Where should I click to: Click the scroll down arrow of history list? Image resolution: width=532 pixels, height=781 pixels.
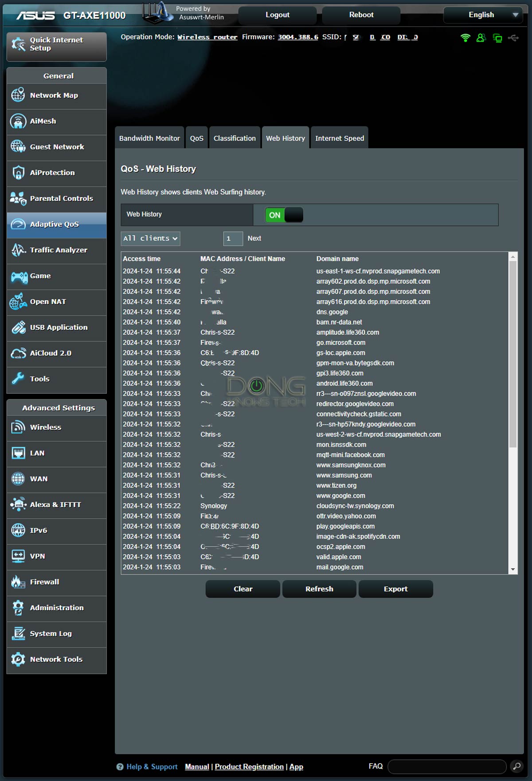click(x=513, y=569)
